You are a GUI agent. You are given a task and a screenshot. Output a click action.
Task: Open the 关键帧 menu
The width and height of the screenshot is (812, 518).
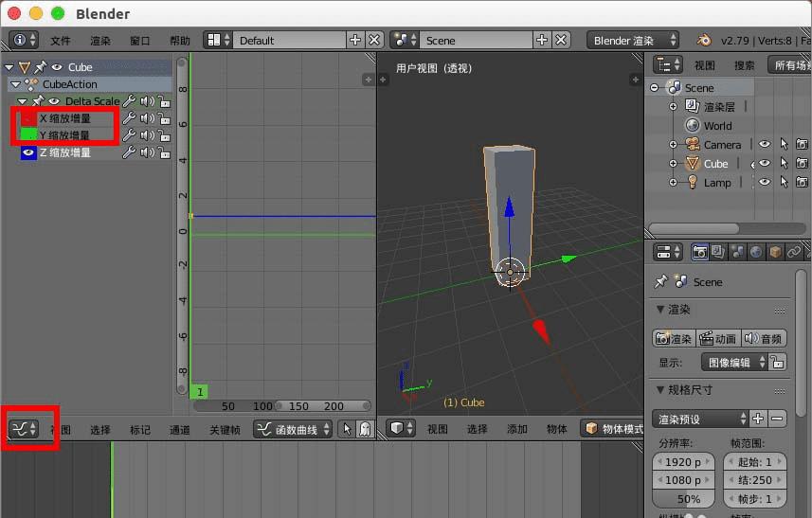[225, 429]
